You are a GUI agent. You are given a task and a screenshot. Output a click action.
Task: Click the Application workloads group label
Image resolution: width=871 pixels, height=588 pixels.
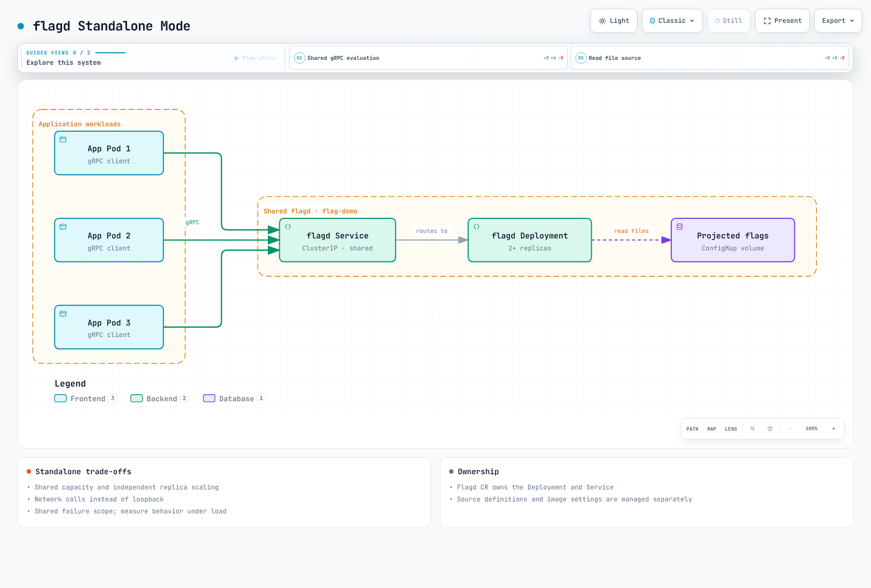point(79,124)
